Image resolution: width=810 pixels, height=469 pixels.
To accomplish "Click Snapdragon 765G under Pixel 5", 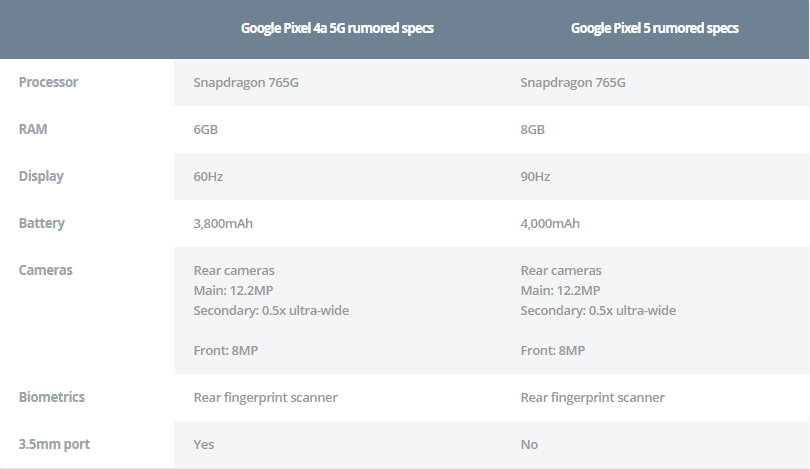I will click(573, 83).
